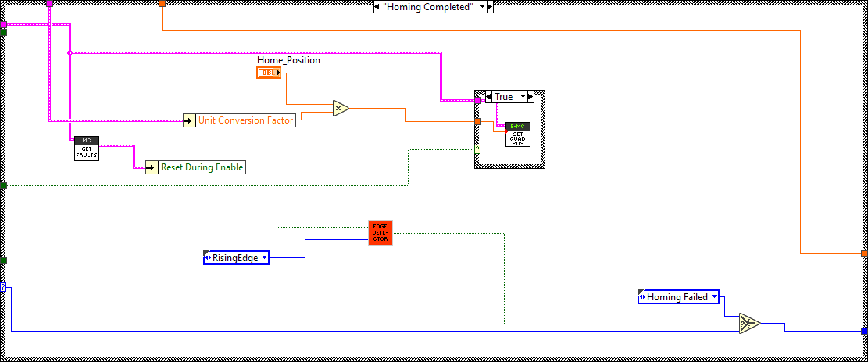The height and width of the screenshot is (362, 868).
Task: Open the "Homing Completed" case selector dropdown
Action: click(x=483, y=6)
